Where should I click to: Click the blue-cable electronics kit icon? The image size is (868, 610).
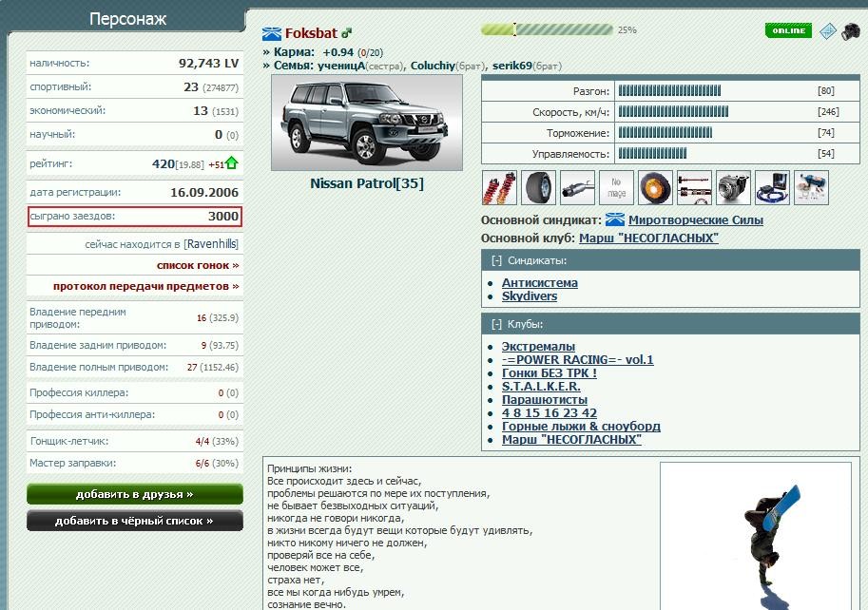click(x=772, y=188)
